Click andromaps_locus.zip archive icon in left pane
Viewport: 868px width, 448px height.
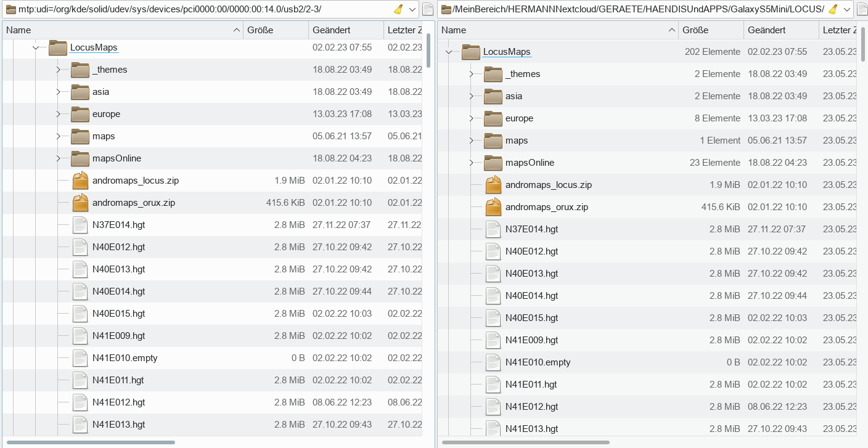(x=80, y=181)
